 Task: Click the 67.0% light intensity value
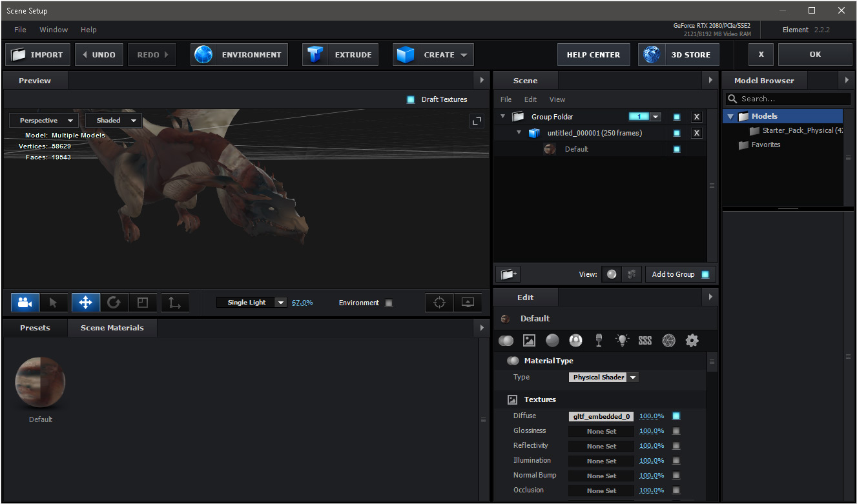click(x=302, y=302)
